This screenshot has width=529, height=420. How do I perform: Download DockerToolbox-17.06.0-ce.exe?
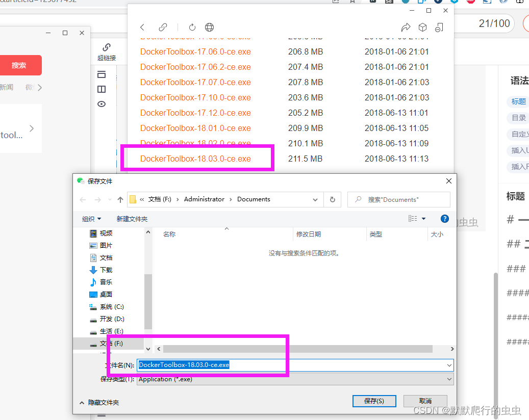[x=196, y=52]
